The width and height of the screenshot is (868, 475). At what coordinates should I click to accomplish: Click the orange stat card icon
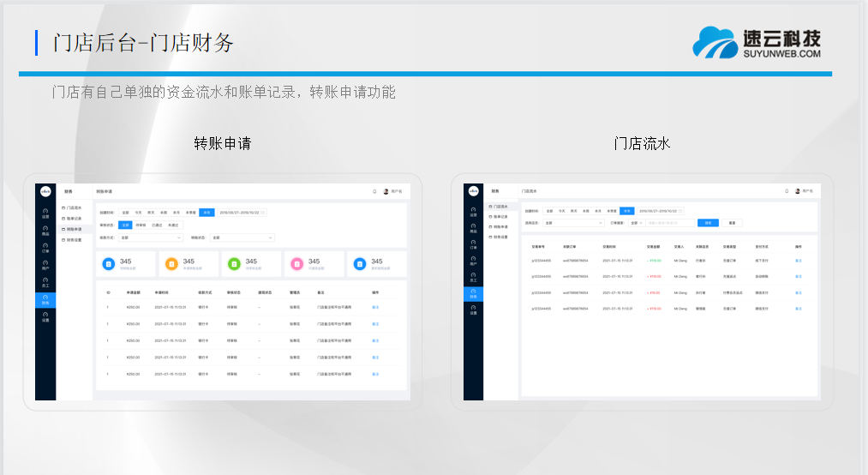(x=171, y=264)
